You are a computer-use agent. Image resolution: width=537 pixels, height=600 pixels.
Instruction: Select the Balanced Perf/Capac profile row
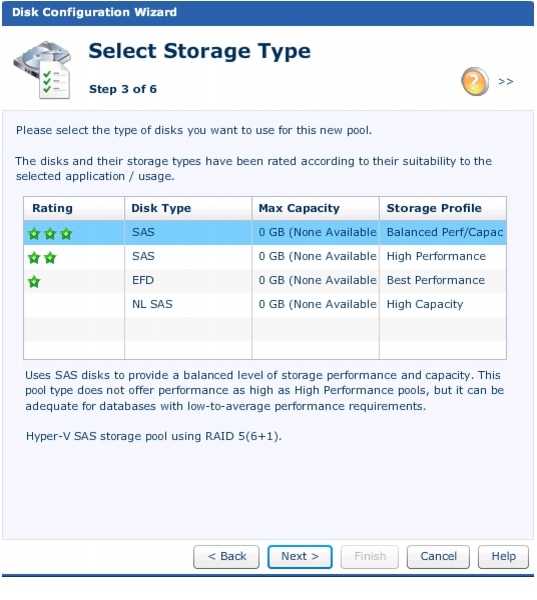(265, 232)
